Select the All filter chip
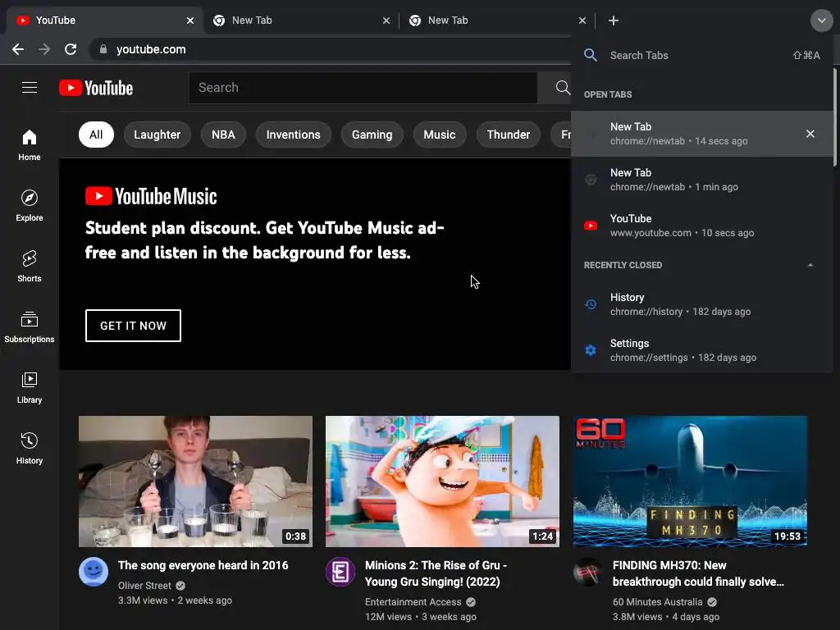Screen dimensions: 840x630 [x=96, y=135]
